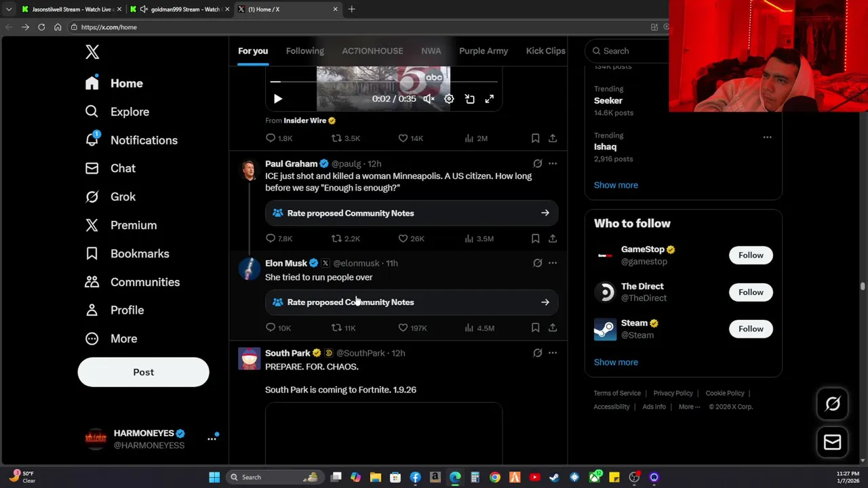Open Explore in the sidebar

117,112
